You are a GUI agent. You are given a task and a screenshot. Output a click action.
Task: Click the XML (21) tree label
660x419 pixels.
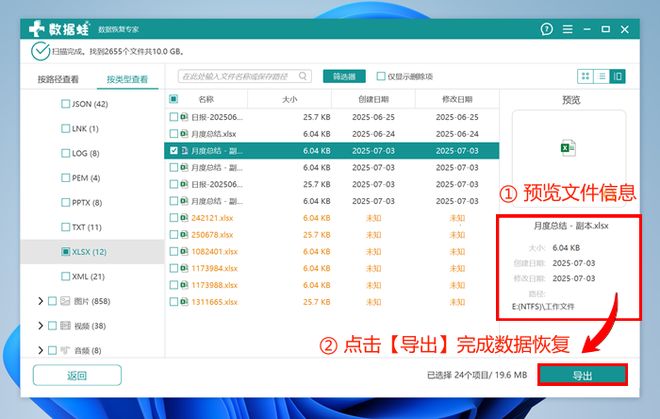coord(88,276)
